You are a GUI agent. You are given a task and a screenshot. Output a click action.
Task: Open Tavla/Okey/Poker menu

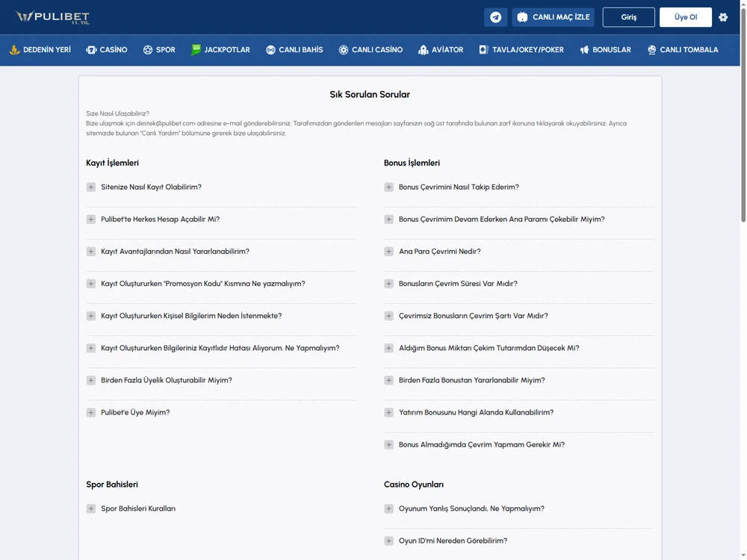point(521,50)
